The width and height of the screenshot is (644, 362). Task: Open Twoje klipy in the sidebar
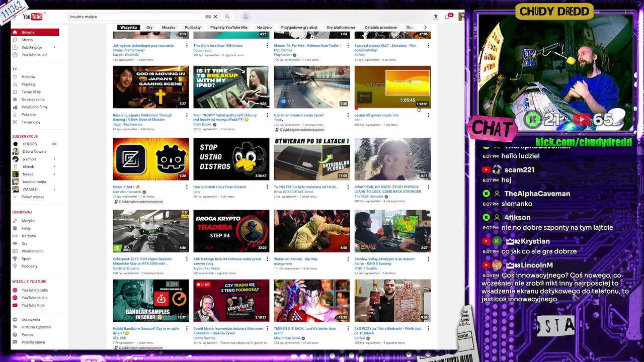tap(35, 122)
